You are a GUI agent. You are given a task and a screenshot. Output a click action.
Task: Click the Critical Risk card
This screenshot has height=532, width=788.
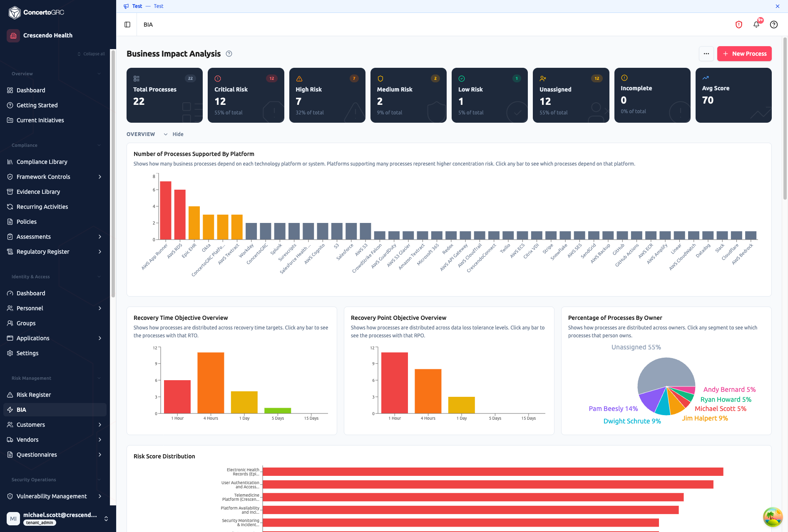246,95
